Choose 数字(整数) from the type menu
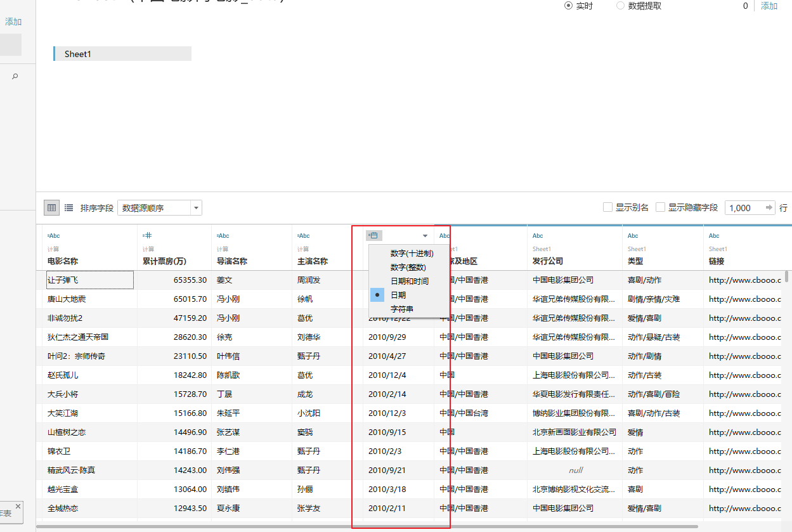The image size is (792, 532). click(x=408, y=267)
